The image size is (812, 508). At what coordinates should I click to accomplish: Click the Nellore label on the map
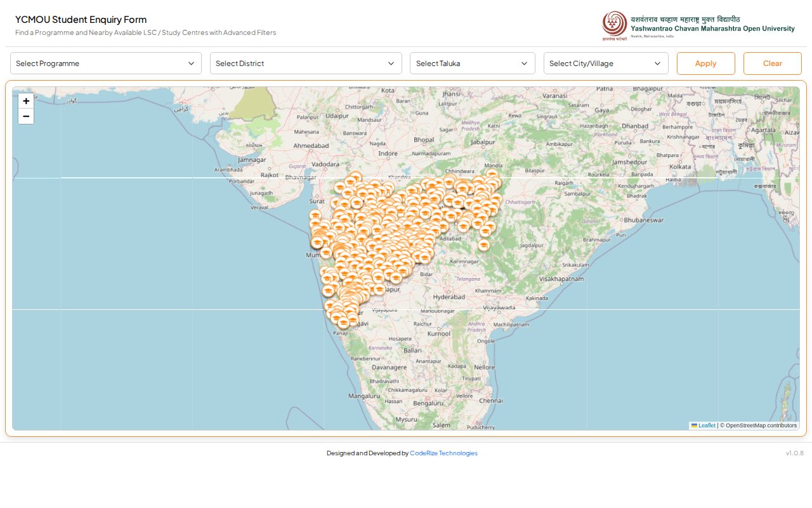(x=484, y=367)
